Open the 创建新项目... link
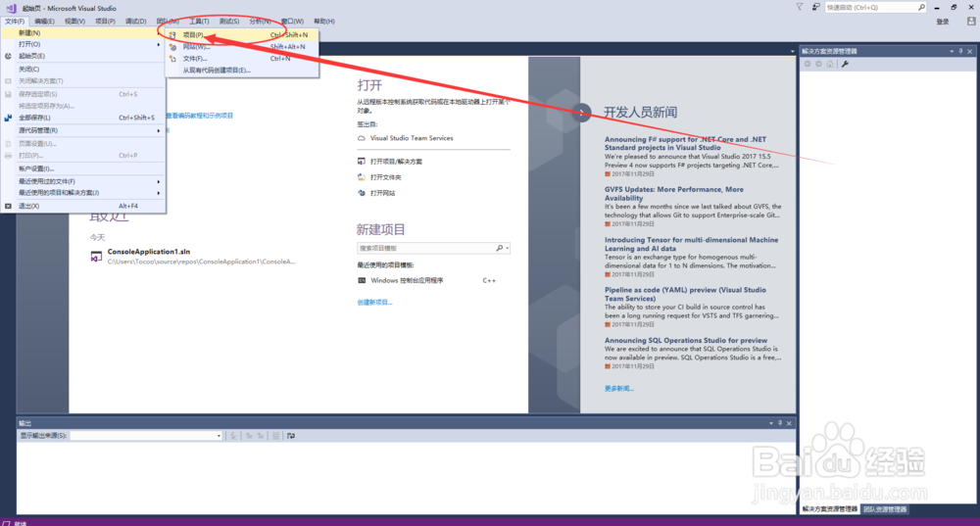 click(374, 303)
